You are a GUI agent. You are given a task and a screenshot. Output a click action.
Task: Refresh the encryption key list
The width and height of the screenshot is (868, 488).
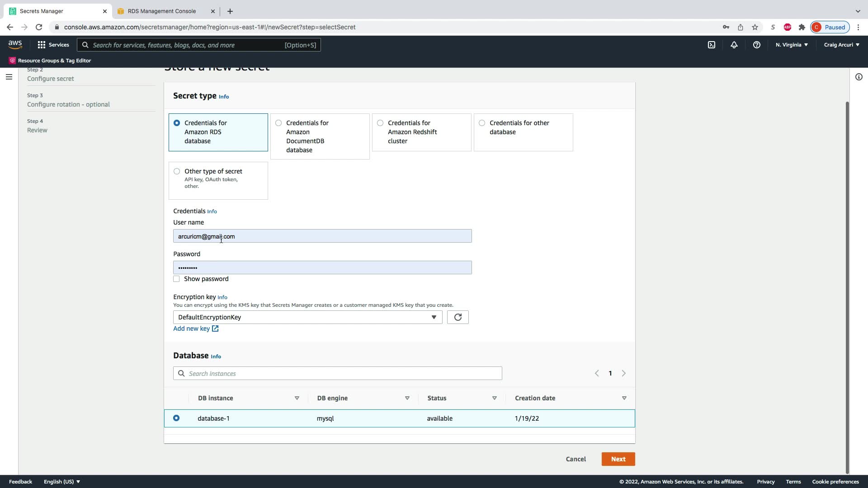458,317
